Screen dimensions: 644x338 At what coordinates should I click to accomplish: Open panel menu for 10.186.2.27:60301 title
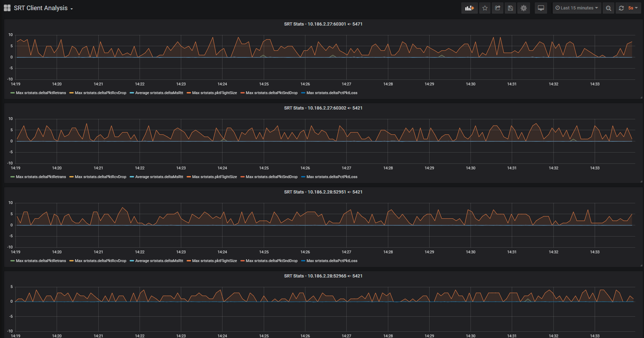click(323, 24)
